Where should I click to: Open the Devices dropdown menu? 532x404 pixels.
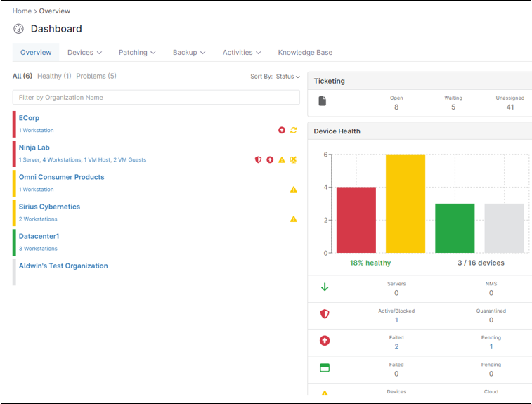84,53
